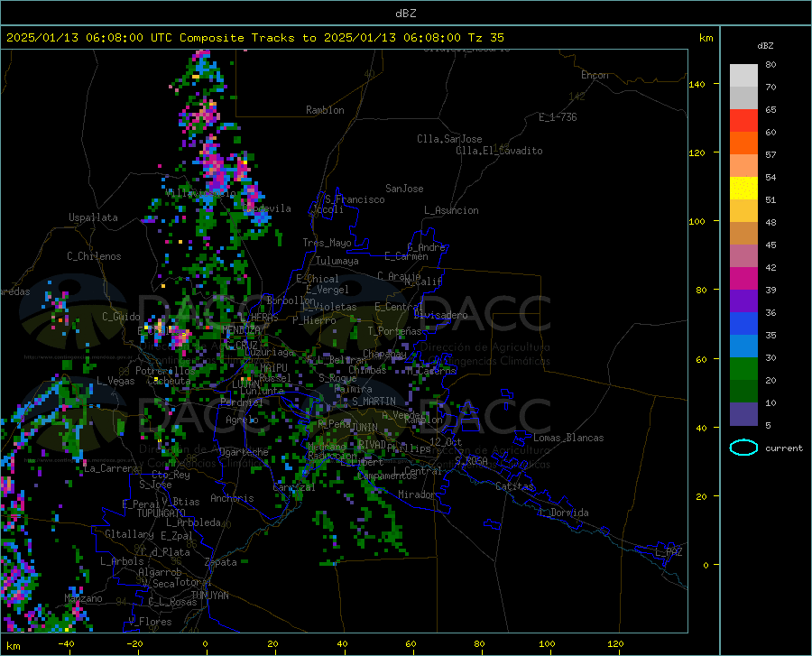This screenshot has height=656, width=812.
Task: Click the TUPUNGATO label on the map
Action: tap(161, 513)
